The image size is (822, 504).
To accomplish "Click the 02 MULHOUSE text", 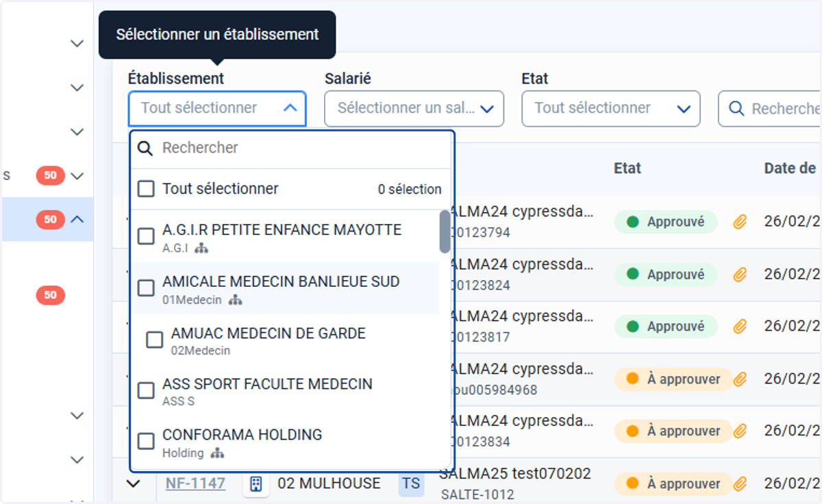I will point(329,483).
